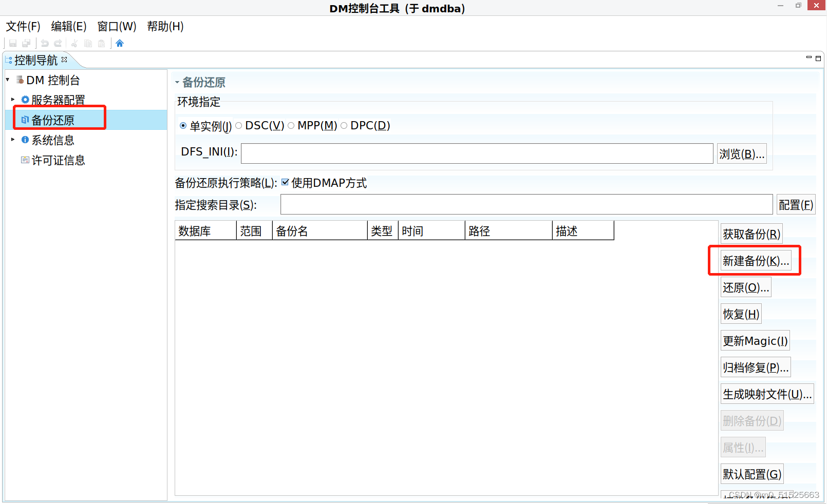Click the DFS_INI(I) input field
827x504 pixels.
(x=477, y=153)
